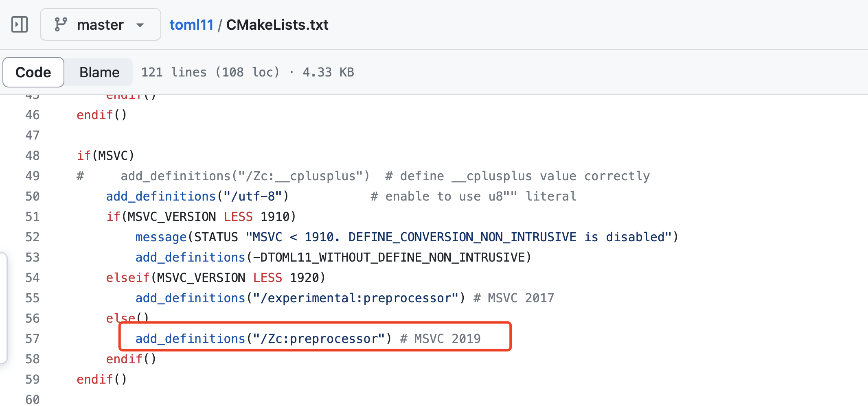This screenshot has height=406, width=868.
Task: Collapse the file sidebar panel toggle
Action: (19, 24)
